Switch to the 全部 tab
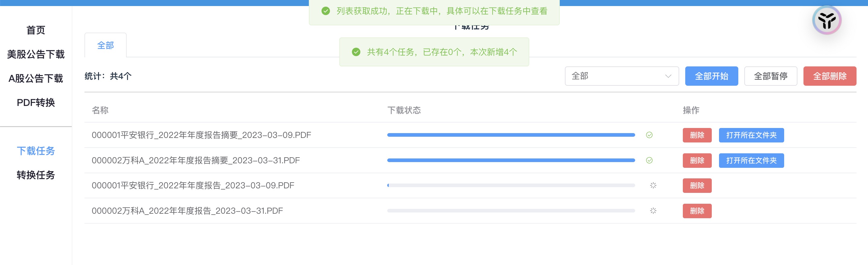This screenshot has width=868, height=265. [106, 45]
